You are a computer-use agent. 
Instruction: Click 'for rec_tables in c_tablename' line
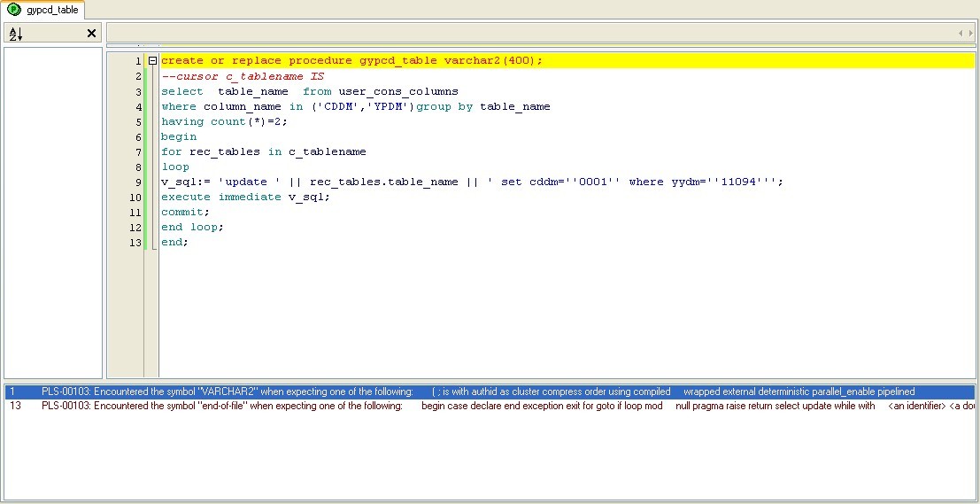(x=264, y=152)
